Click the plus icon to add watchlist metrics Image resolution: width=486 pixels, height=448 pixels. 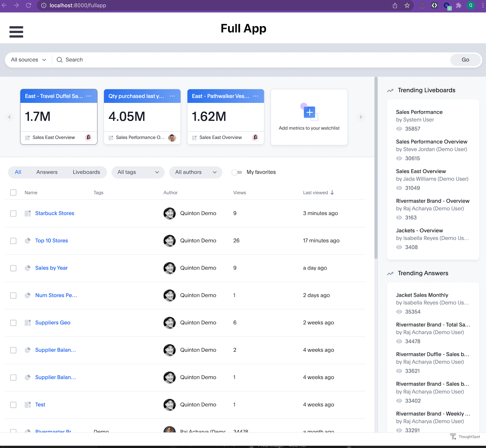309,112
